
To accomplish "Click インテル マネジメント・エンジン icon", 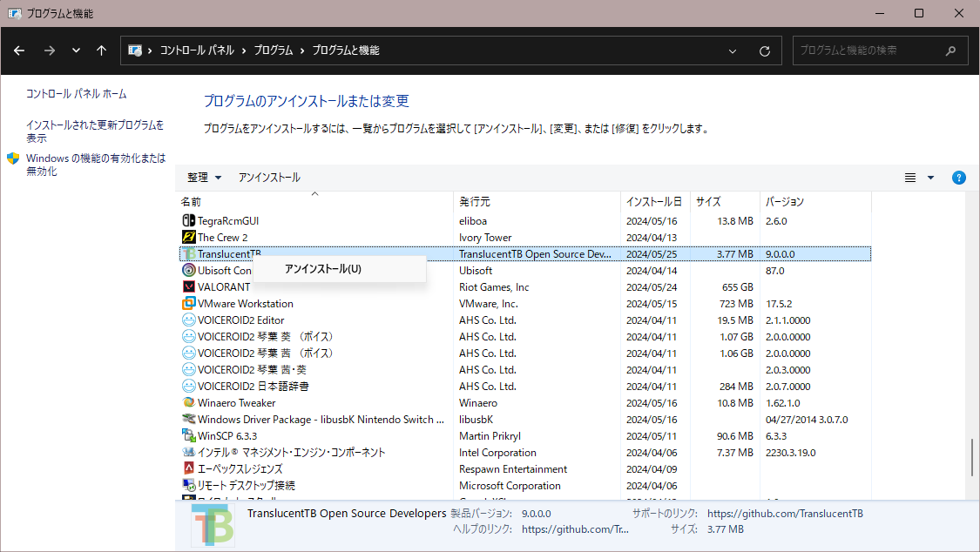I will [188, 452].
